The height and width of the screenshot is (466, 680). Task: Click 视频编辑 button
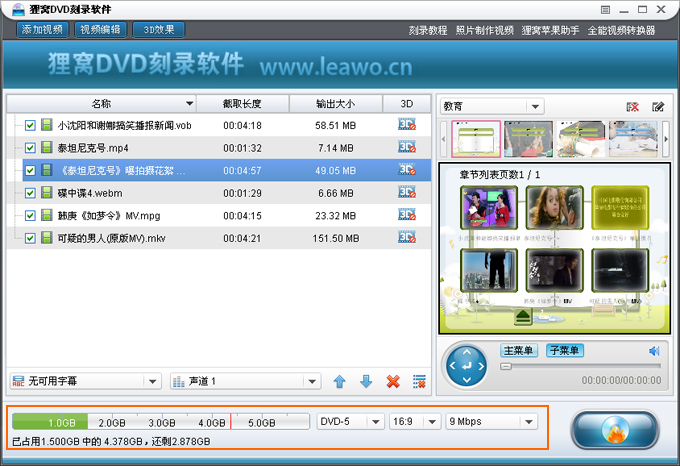pyautogui.click(x=101, y=30)
